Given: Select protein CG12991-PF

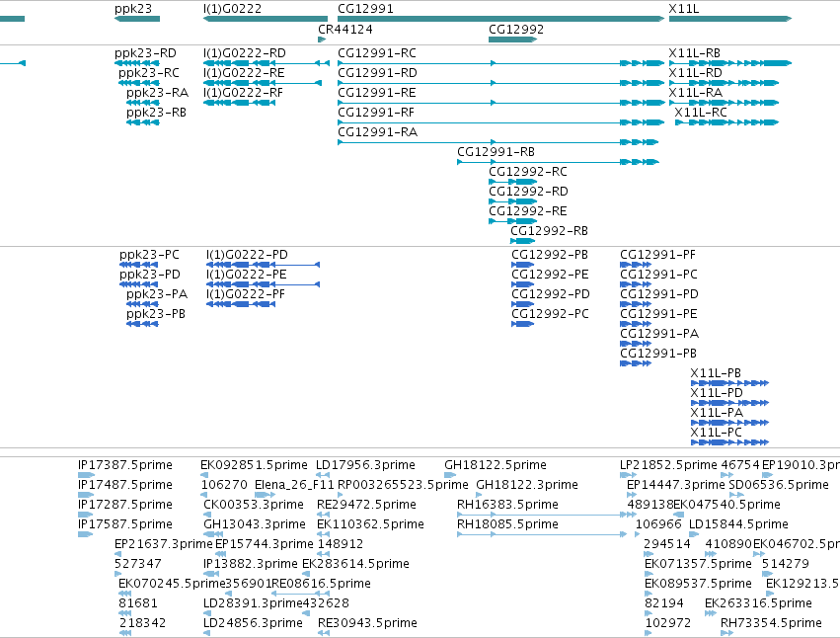Looking at the screenshot, I should [x=636, y=265].
